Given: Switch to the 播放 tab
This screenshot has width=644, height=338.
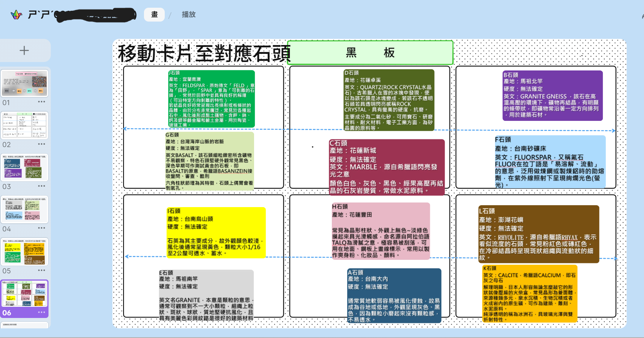Looking at the screenshot, I should coord(189,15).
